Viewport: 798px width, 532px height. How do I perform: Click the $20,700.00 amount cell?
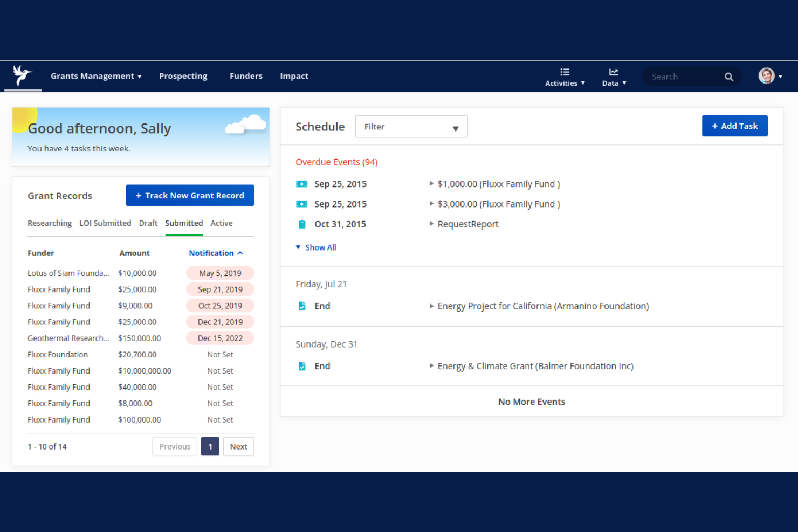[x=137, y=355]
